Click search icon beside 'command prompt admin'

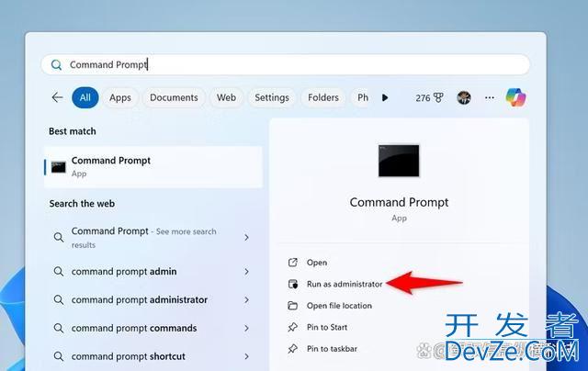pyautogui.click(x=59, y=271)
